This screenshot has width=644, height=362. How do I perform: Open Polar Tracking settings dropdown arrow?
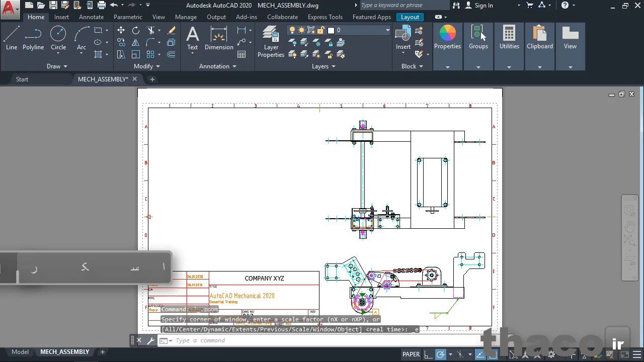(x=450, y=354)
